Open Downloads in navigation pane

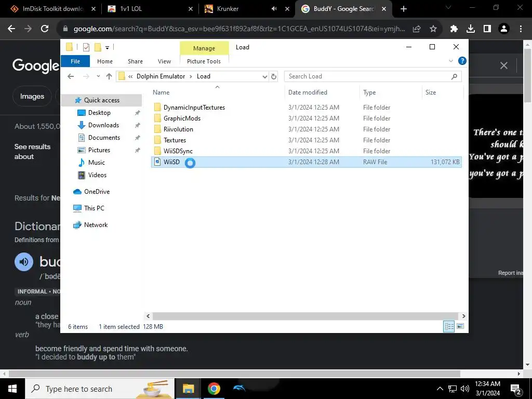[x=103, y=125]
